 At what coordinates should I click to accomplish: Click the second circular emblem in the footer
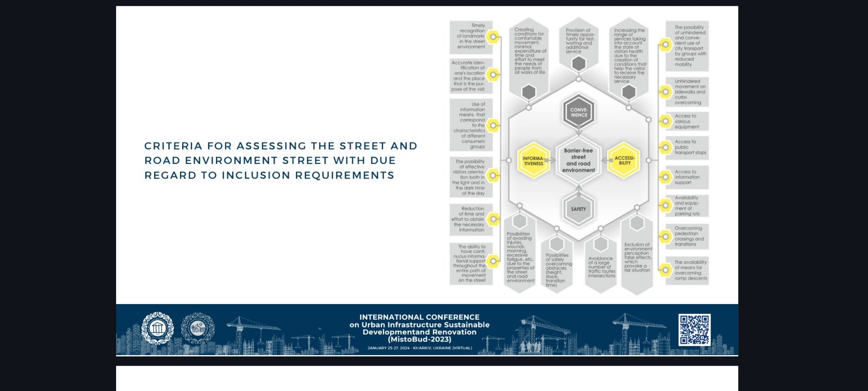click(197, 329)
